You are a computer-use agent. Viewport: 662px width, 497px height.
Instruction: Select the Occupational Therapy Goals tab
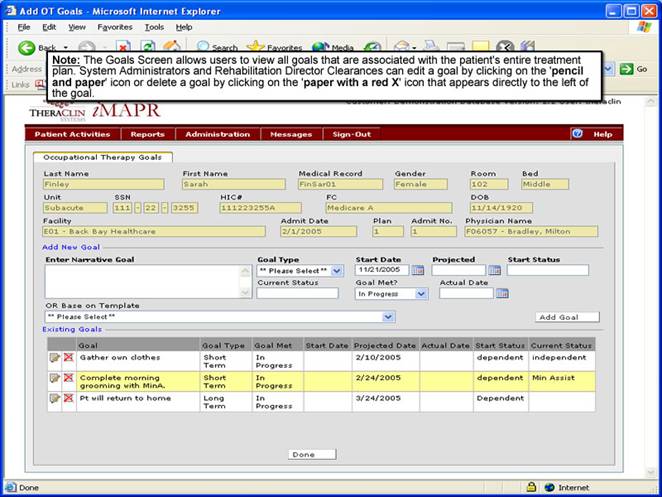[x=103, y=157]
